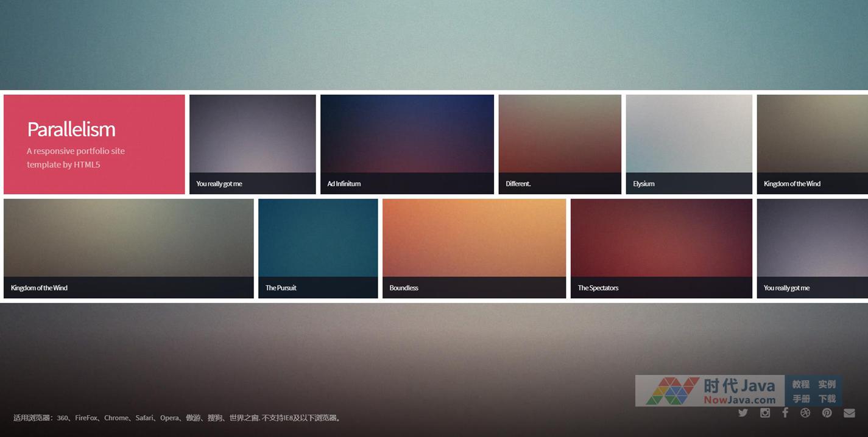Open the 手册 link

tap(800, 399)
